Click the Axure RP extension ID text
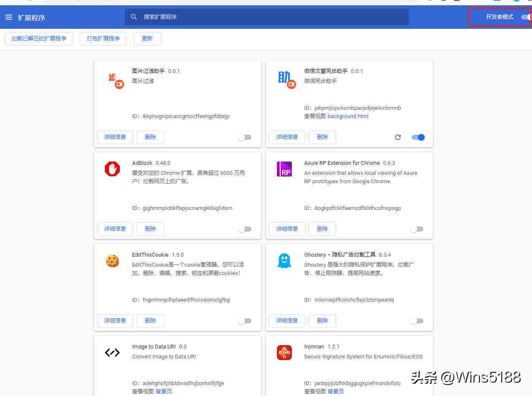 pos(352,208)
